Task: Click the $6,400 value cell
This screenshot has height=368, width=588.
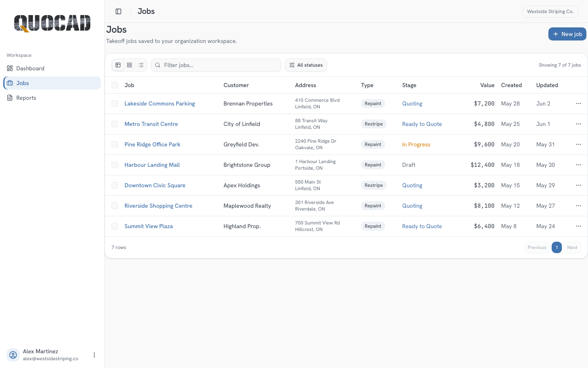Action: click(x=484, y=226)
